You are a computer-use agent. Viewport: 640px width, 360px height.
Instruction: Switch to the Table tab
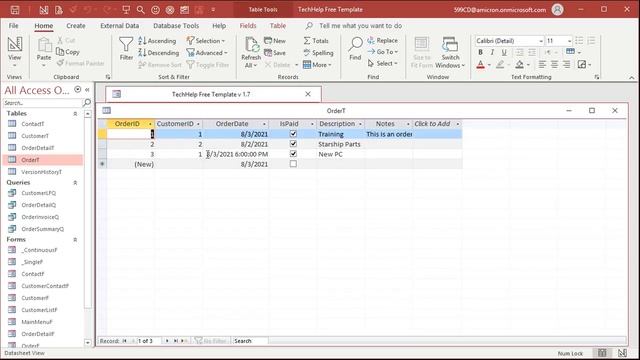[x=278, y=26]
